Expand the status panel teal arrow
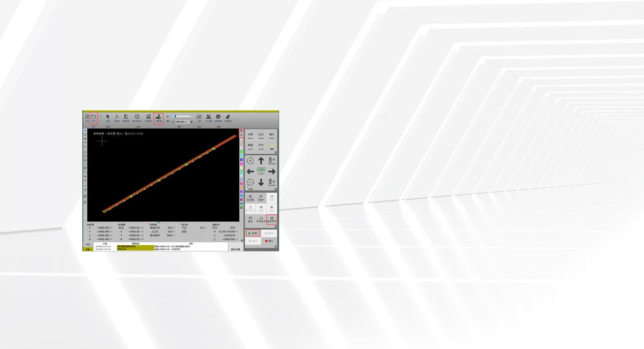Viewport: 644px width, 349px height. pyautogui.click(x=158, y=223)
